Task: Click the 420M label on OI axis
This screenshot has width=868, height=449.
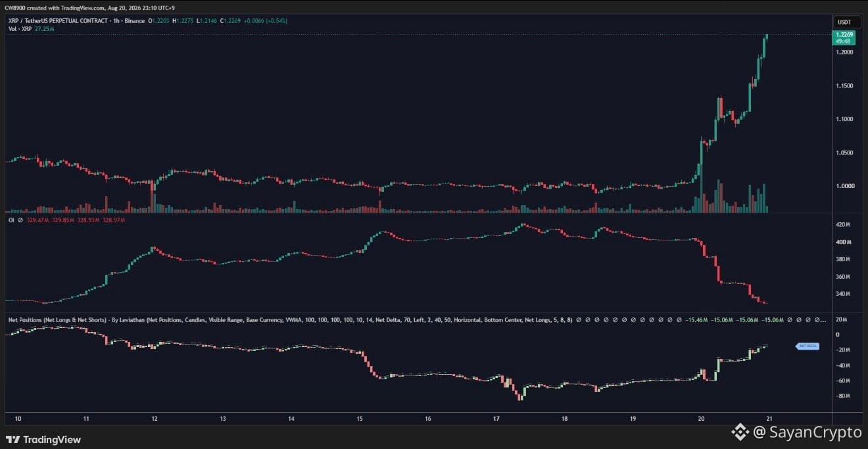Action: pyautogui.click(x=843, y=225)
